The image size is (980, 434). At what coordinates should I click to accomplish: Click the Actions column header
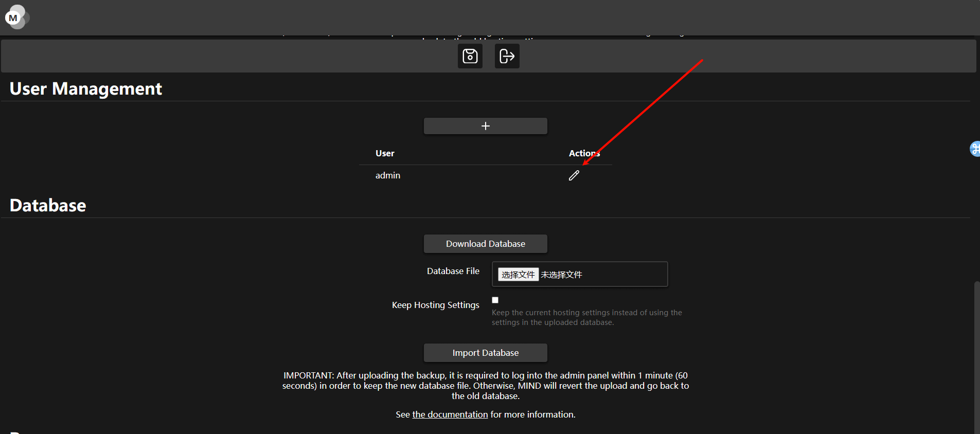(584, 153)
